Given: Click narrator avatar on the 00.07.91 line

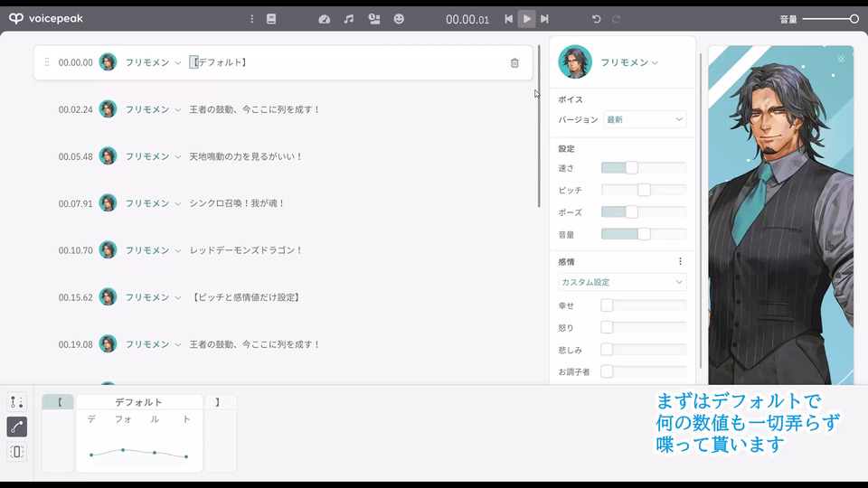Looking at the screenshot, I should (x=108, y=203).
